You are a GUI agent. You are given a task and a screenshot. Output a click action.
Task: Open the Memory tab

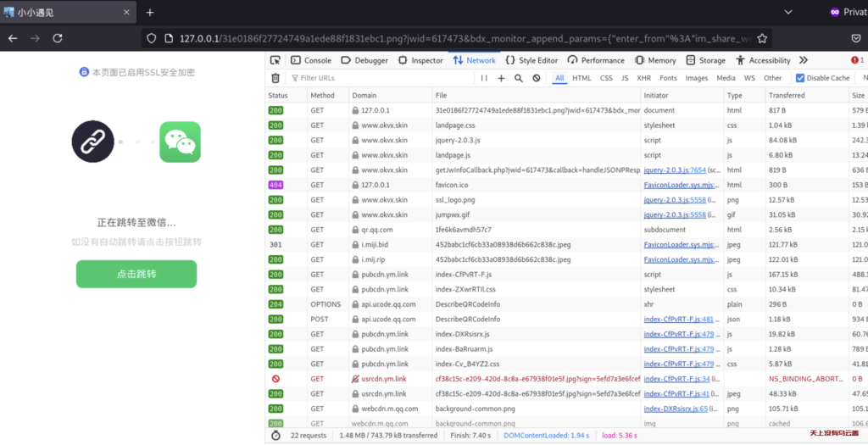(x=655, y=60)
